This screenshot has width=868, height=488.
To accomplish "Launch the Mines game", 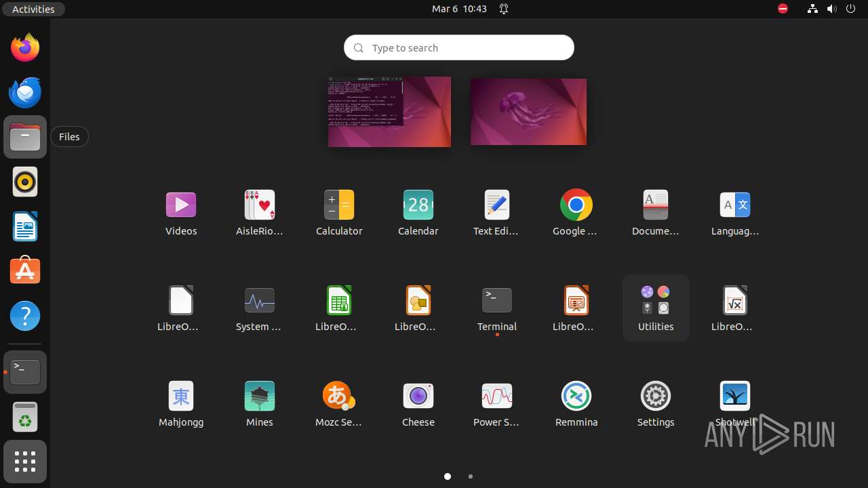I will click(260, 404).
